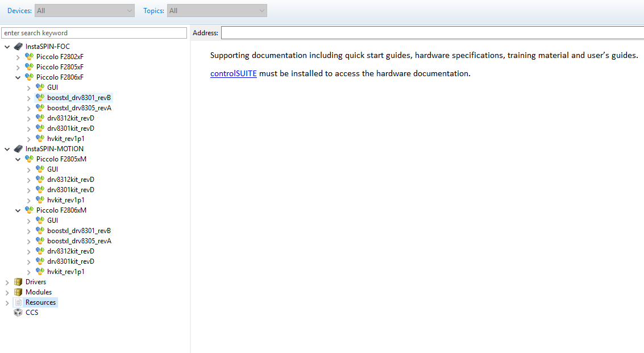
Task: Click the CCS cube icon
Action: [x=18, y=313]
